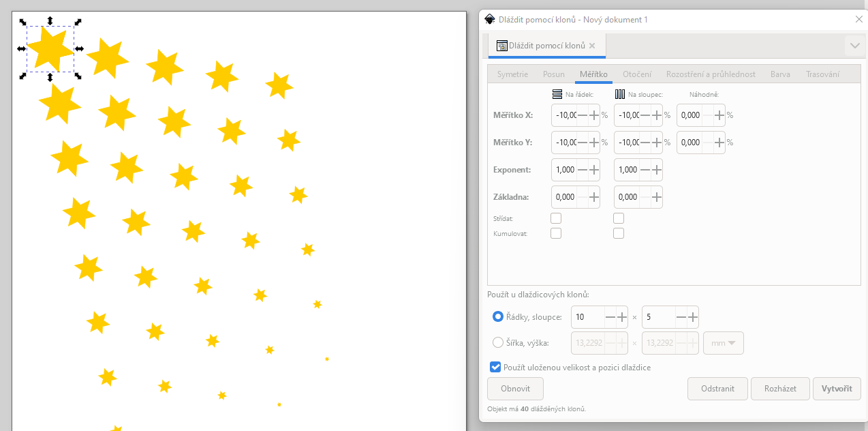Viewport: 868px width, 431px height.
Task: Open the 'mm' unit dropdown
Action: pos(723,342)
